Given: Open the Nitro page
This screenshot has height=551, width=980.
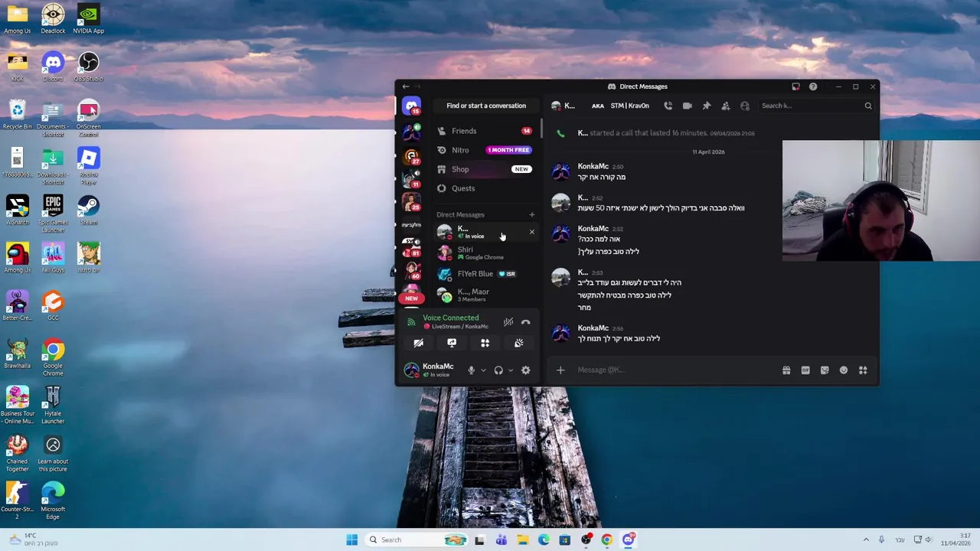Looking at the screenshot, I should pos(485,150).
